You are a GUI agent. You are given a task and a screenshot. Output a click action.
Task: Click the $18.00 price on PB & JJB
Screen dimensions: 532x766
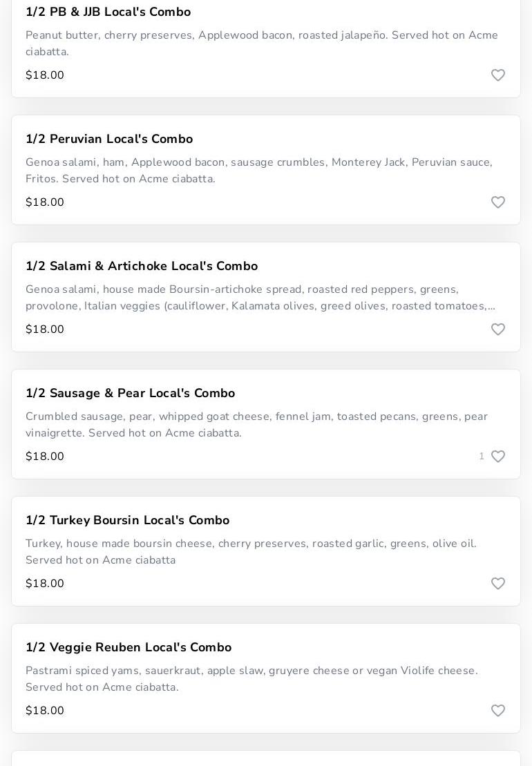(x=45, y=75)
